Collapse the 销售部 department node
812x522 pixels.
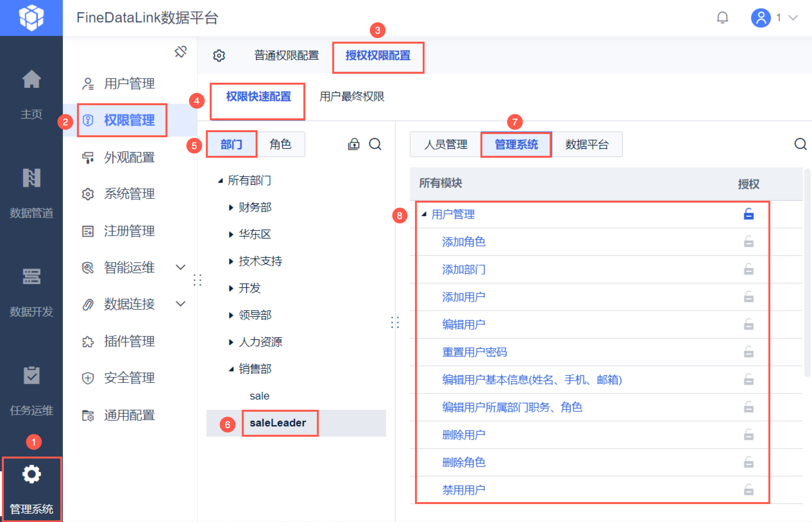[231, 369]
